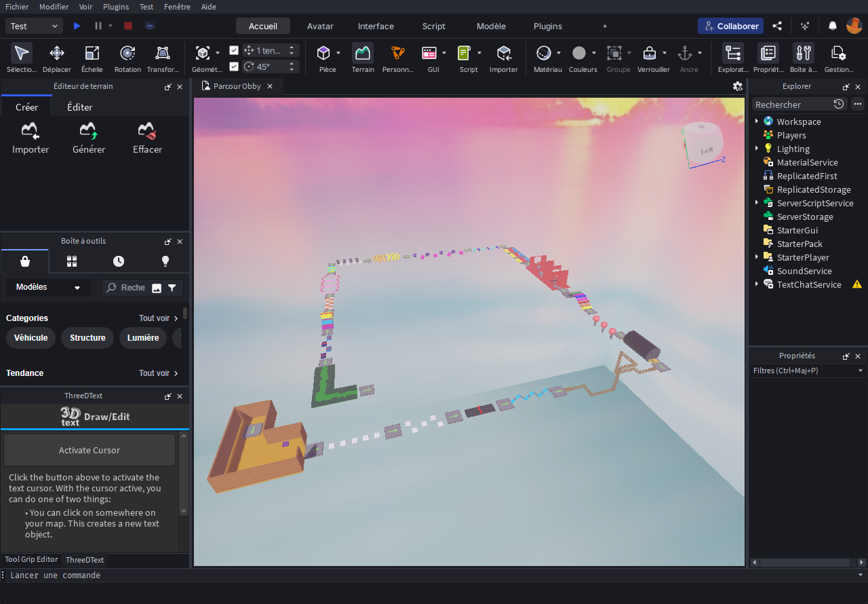Expand the Lighting tree node
868x604 pixels.
tap(757, 149)
